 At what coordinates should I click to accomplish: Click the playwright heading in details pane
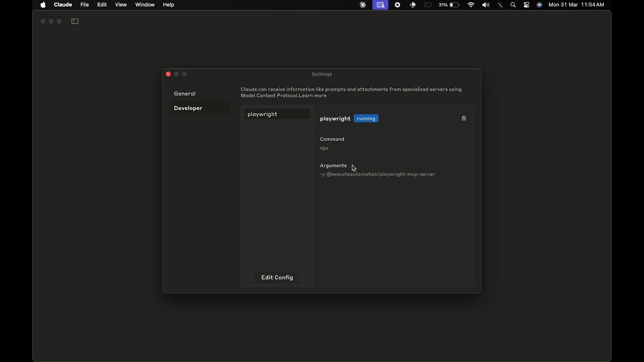click(335, 119)
